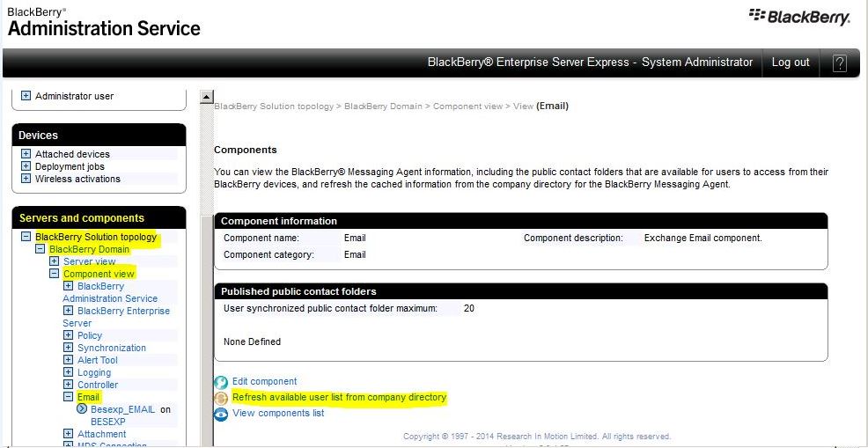This screenshot has height=448, width=868.
Task: Collapse the BlackBerry Domain node
Action: pyautogui.click(x=40, y=249)
